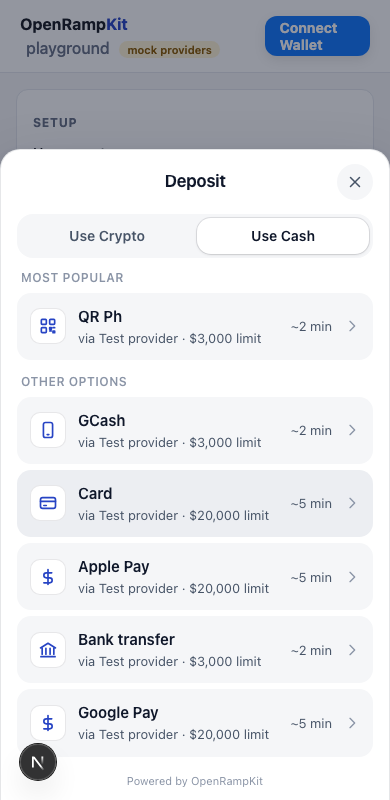Open Apple Pay option via chevron

click(x=352, y=577)
